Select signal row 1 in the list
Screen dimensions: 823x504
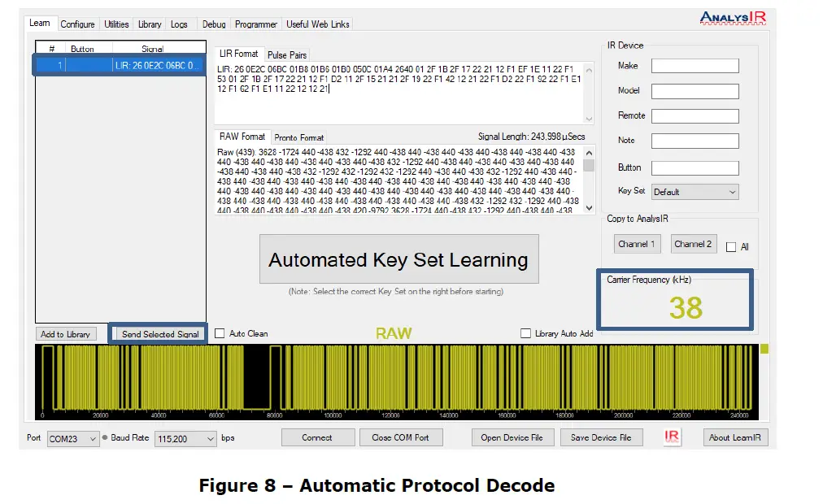[120, 65]
